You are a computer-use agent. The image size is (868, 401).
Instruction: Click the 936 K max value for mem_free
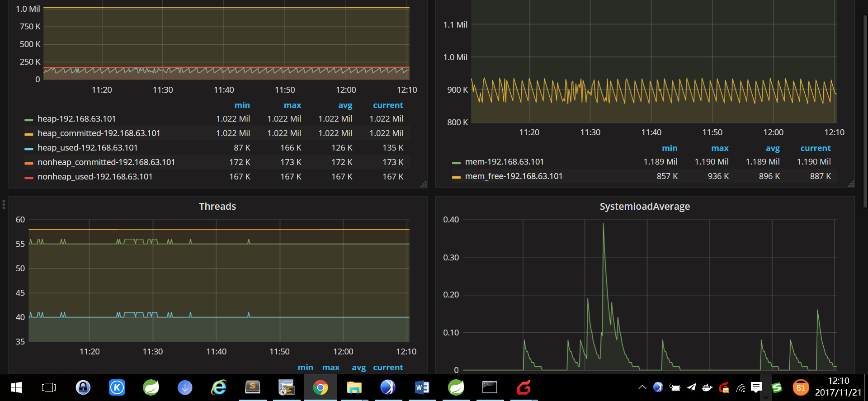(x=718, y=176)
